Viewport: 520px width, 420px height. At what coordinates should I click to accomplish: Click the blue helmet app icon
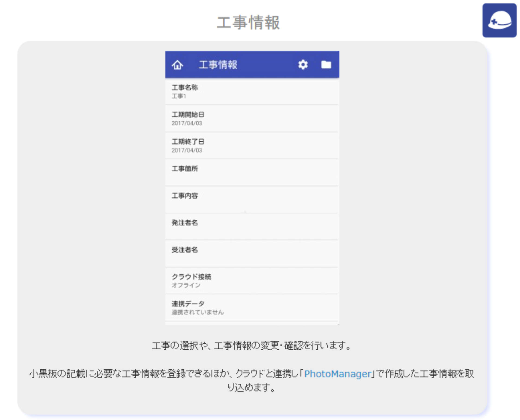point(500,20)
